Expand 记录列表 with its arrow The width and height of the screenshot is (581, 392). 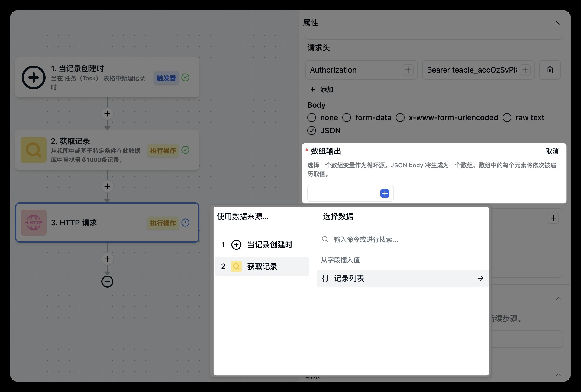pyautogui.click(x=481, y=278)
